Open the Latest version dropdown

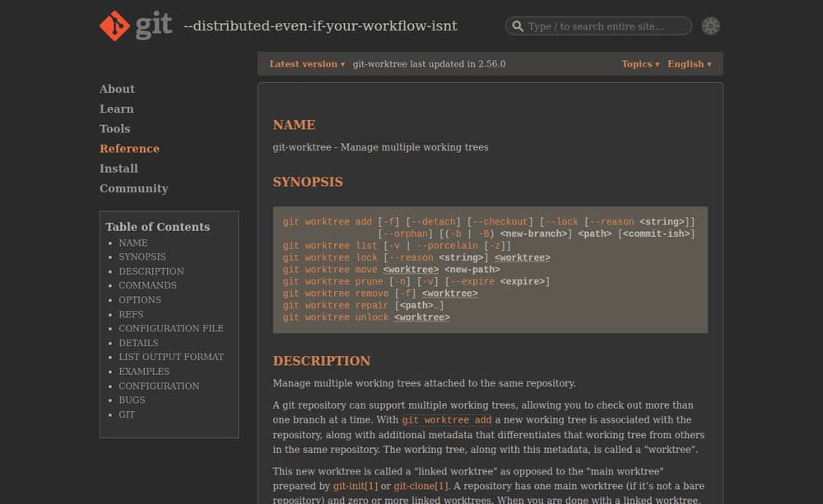(307, 64)
